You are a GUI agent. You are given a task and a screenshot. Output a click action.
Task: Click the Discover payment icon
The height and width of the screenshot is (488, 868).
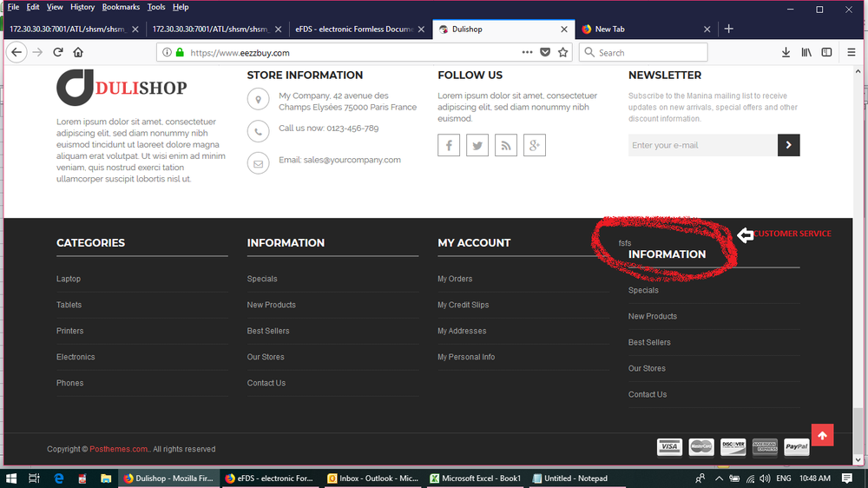click(x=733, y=447)
